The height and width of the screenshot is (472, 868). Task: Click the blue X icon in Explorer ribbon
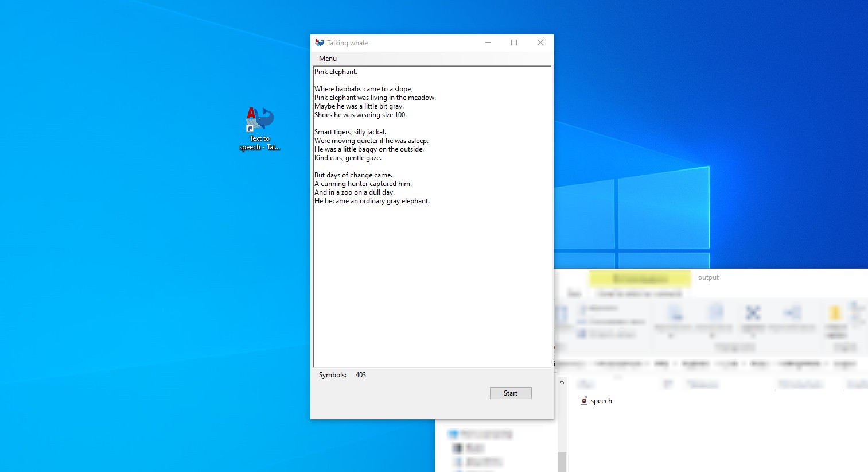tap(753, 313)
